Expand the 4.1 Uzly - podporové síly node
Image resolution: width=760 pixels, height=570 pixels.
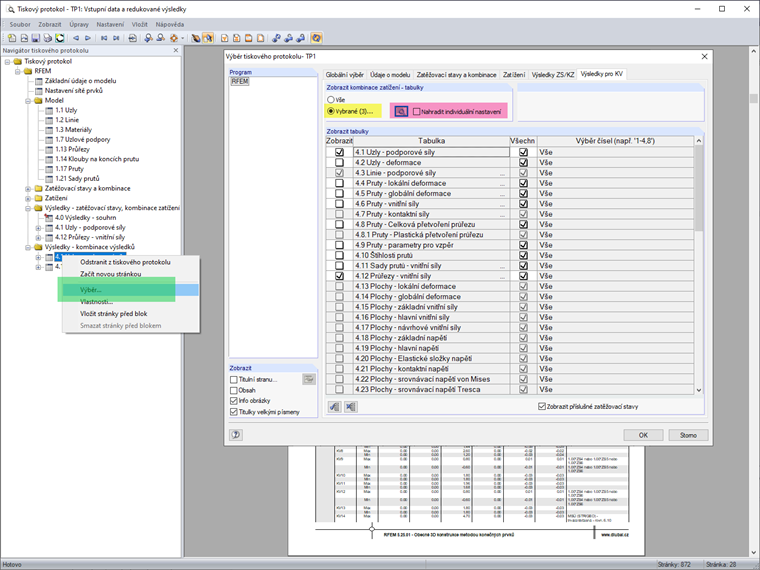pyautogui.click(x=39, y=227)
